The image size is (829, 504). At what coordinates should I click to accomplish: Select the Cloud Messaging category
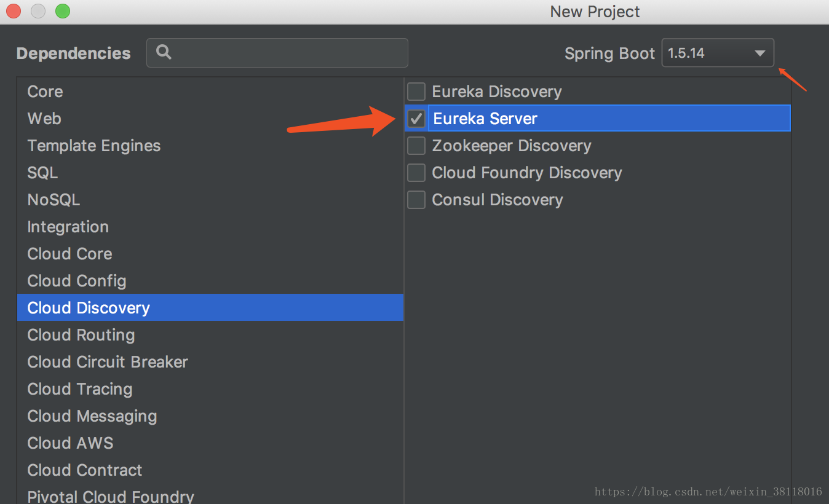tap(210, 416)
